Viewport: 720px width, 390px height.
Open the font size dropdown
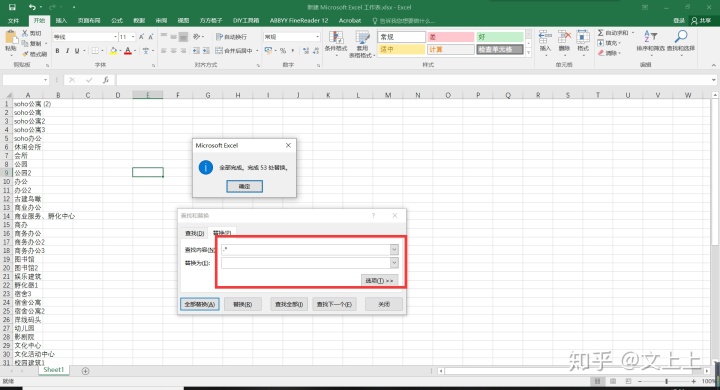133,37
